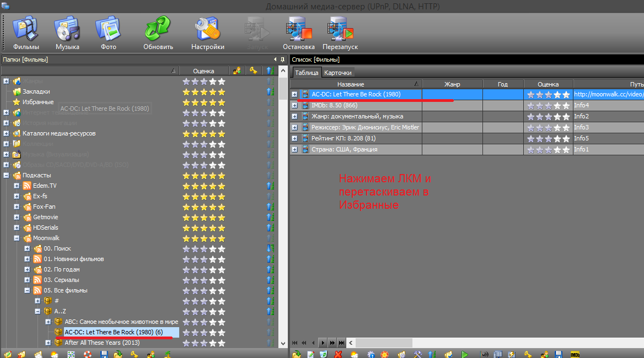Viewport: 644px width, 358px height.
Task: Open the Фильмы (Movies) section
Action: (26, 33)
